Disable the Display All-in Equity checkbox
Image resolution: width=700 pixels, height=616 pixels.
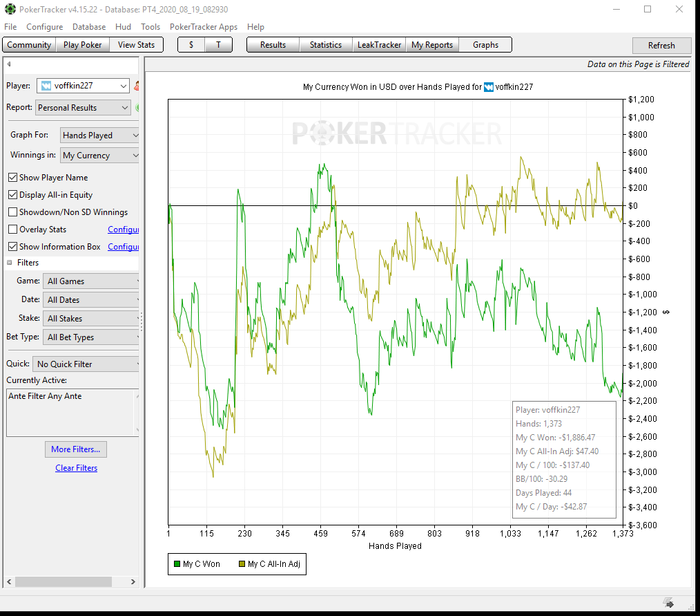click(12, 195)
